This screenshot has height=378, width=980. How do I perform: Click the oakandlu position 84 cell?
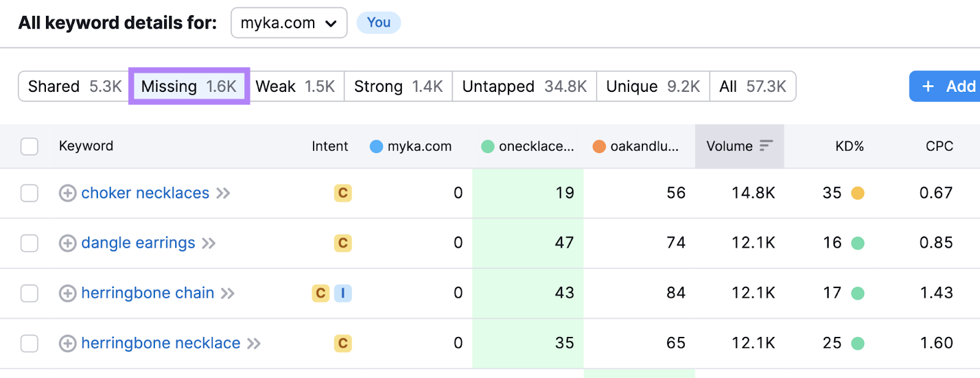tap(639, 293)
